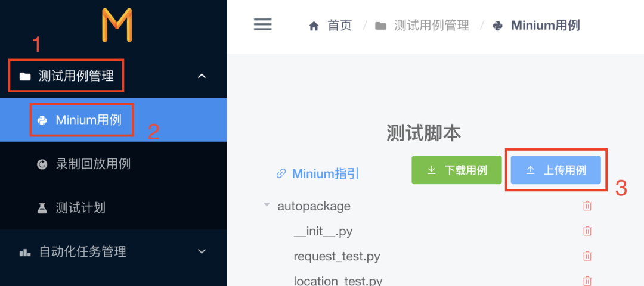Click the green 下载用例 button
This screenshot has width=644, height=286.
pyautogui.click(x=457, y=170)
